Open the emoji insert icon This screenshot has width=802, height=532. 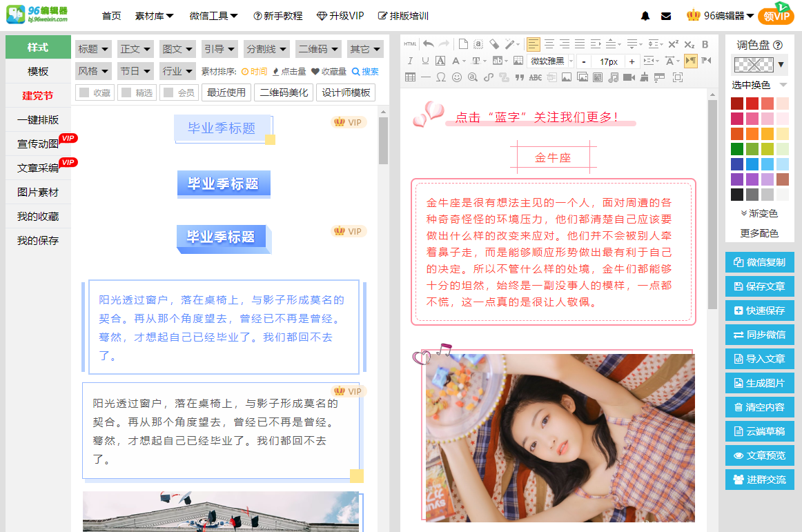455,77
